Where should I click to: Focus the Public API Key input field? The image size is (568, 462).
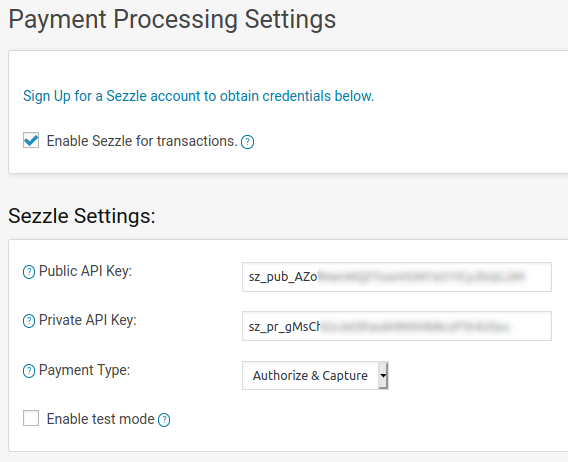(397, 277)
